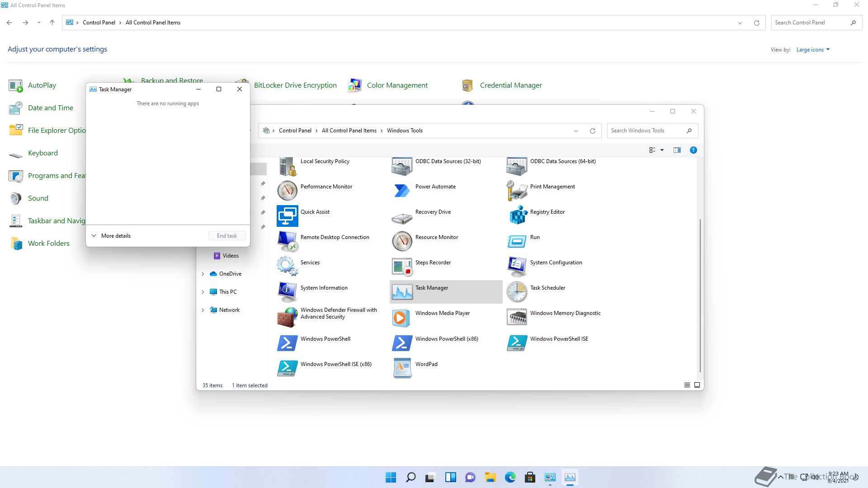Go up one level in Control Panel
This screenshot has height=488, width=868.
(x=52, y=23)
